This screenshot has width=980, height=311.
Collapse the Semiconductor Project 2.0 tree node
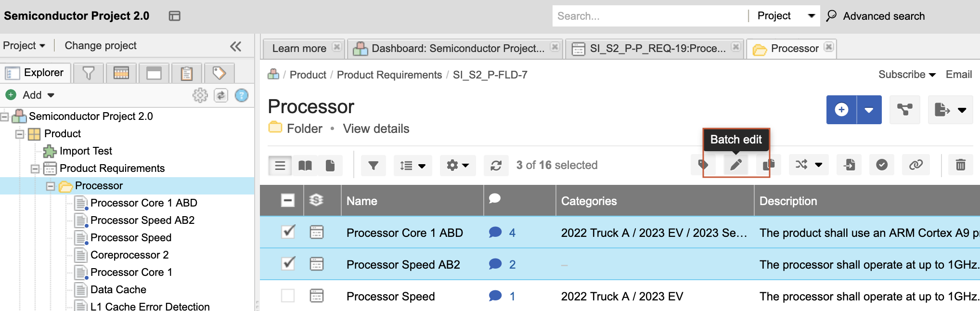(4, 117)
